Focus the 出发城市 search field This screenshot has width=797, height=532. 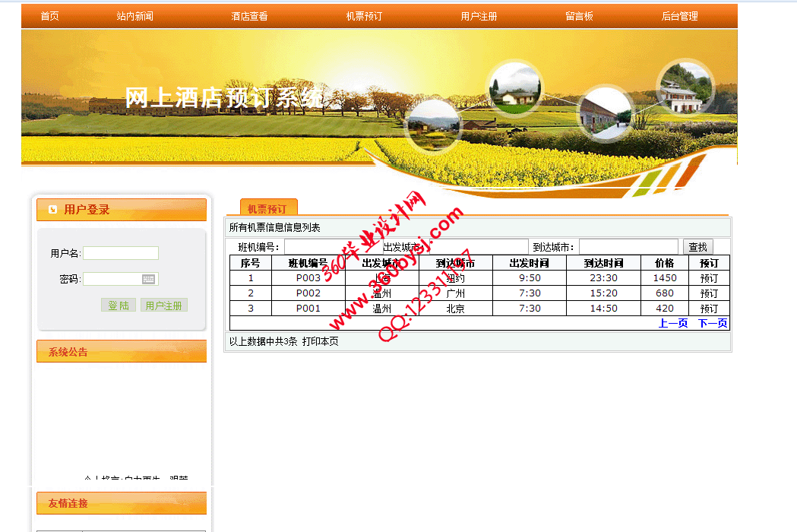pos(479,247)
